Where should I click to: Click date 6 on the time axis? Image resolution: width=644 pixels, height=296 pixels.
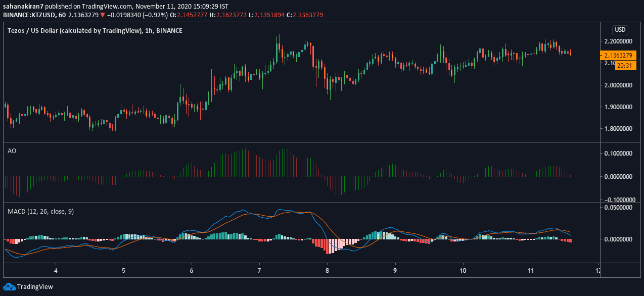192,270
